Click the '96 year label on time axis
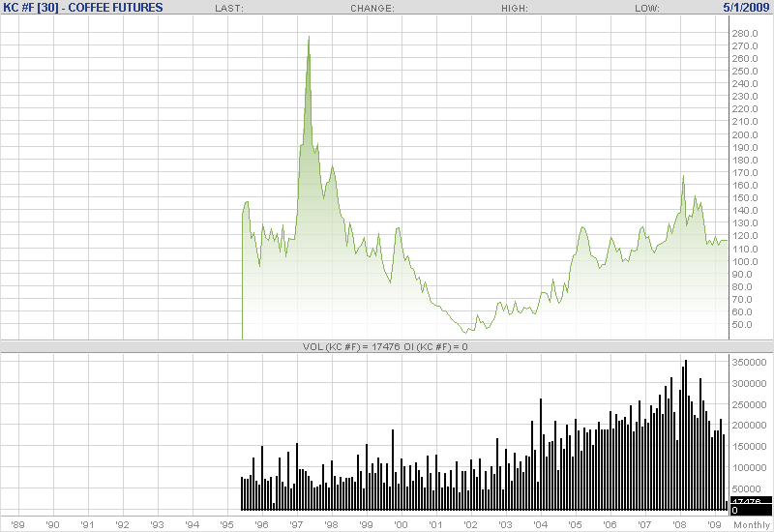 261,524
